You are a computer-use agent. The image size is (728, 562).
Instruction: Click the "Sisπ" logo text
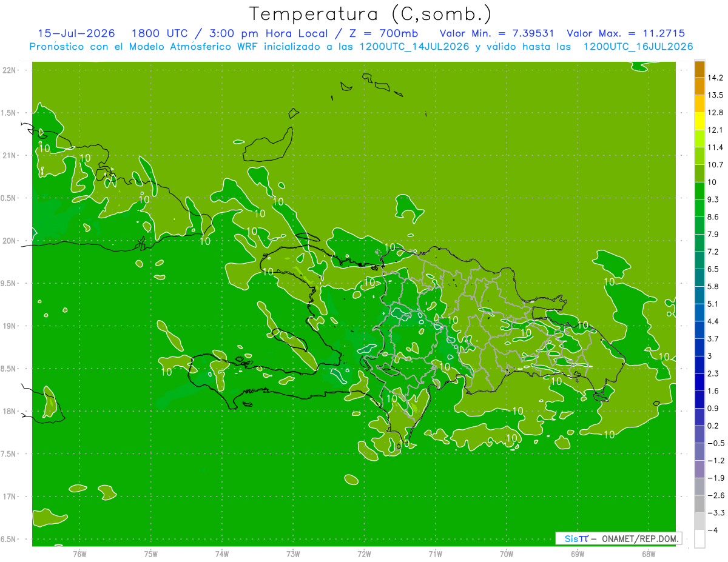coord(576,538)
